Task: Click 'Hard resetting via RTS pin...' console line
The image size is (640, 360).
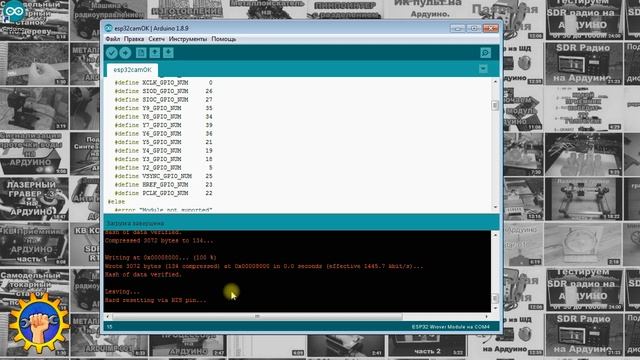Action: [156, 300]
